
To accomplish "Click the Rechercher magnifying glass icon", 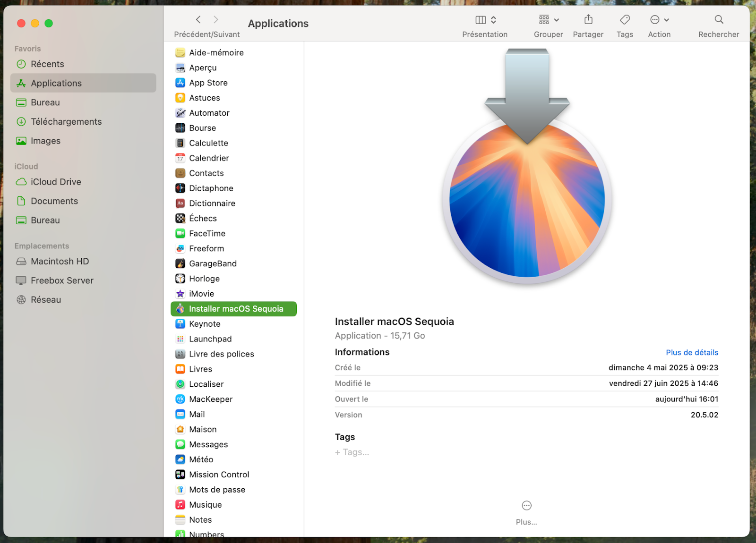I will [x=718, y=20].
